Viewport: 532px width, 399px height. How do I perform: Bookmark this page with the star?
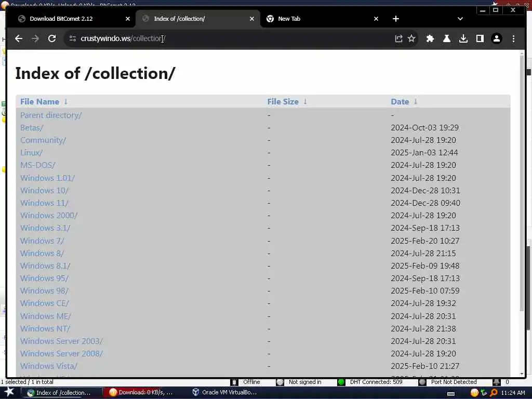point(411,38)
